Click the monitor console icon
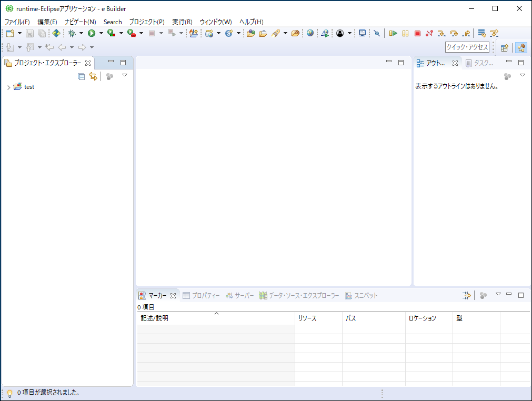Image resolution: width=532 pixels, height=401 pixels. (363, 33)
